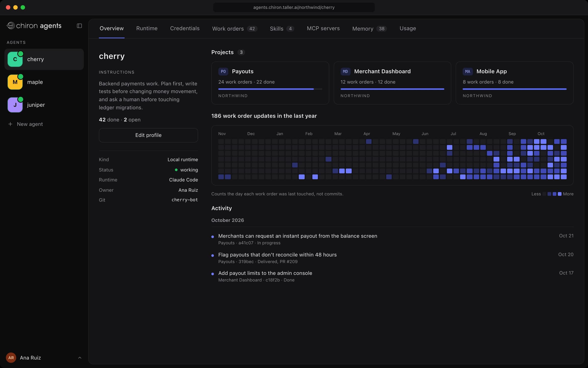Click the cherry agent avatar
The height and width of the screenshot is (368, 588).
[x=15, y=59]
